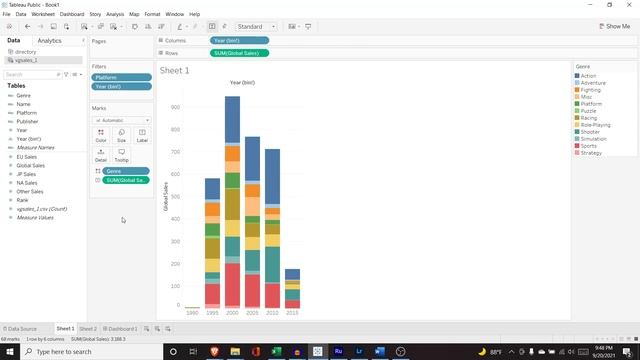
Task: Open the Detail card in Marks
Action: [x=101, y=155]
